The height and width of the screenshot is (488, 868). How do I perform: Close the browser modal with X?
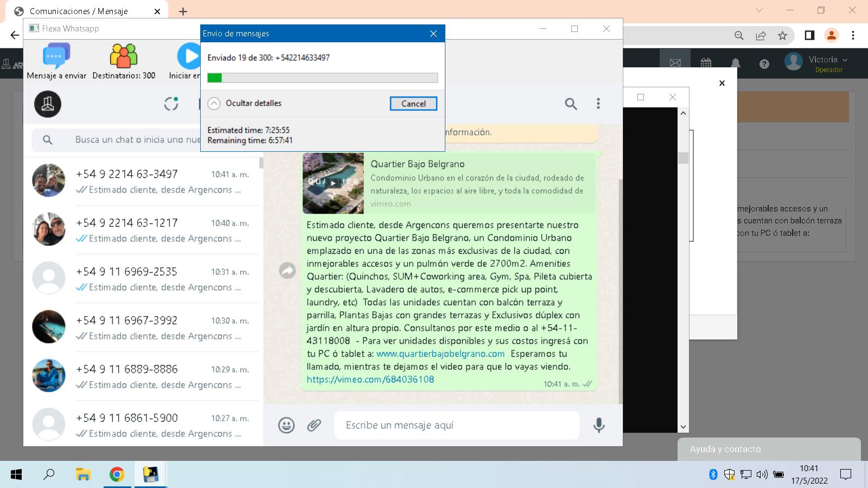click(722, 83)
